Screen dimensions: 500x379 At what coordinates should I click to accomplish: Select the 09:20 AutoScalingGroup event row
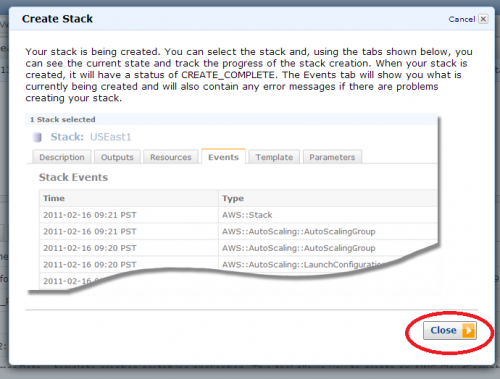(x=238, y=248)
